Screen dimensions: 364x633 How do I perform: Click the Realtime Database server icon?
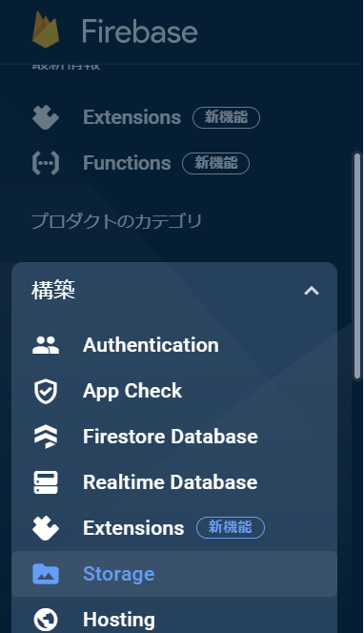click(x=46, y=482)
